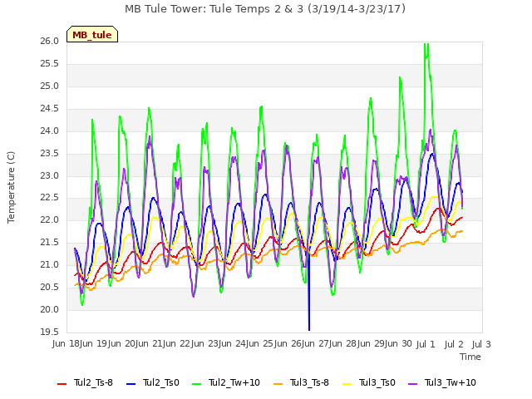Click the 20.0 y-axis tick label
This screenshot has height=399, width=532.
click(x=50, y=310)
